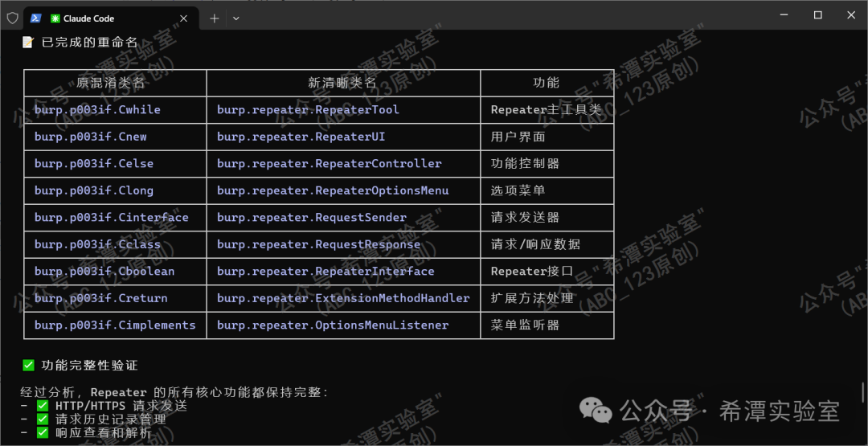The image size is (868, 446).
Task: Close the Claude Code tab
Action: coord(184,18)
